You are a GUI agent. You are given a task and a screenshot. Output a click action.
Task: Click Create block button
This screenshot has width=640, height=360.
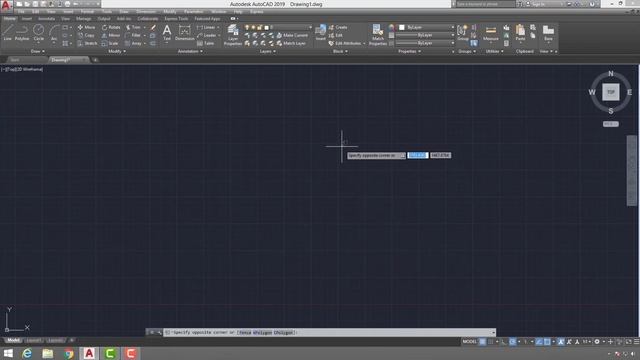[338, 27]
